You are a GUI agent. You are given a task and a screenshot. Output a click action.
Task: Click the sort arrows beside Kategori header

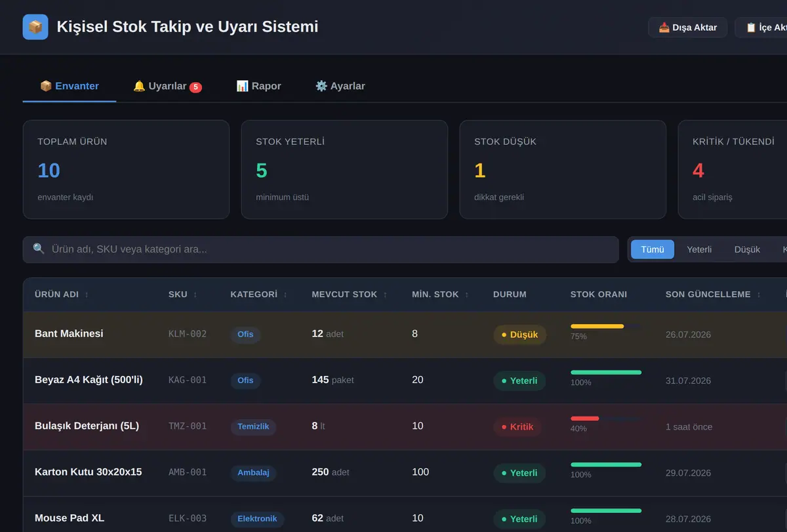(285, 295)
